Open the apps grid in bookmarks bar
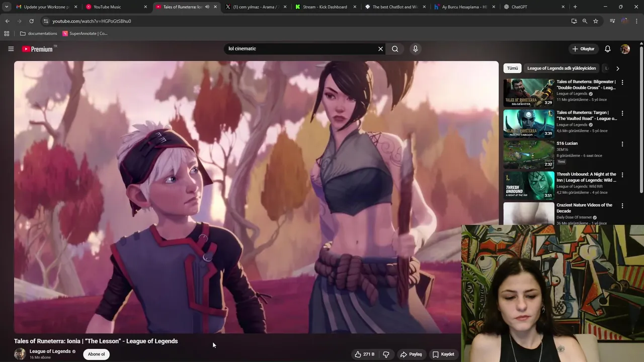Screen dimensions: 644x362 click(7, 34)
